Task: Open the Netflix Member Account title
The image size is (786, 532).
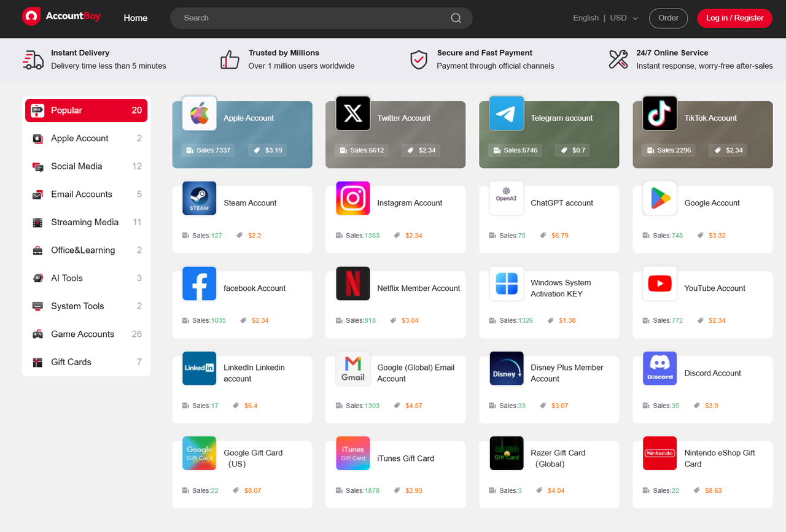Action: coord(418,288)
